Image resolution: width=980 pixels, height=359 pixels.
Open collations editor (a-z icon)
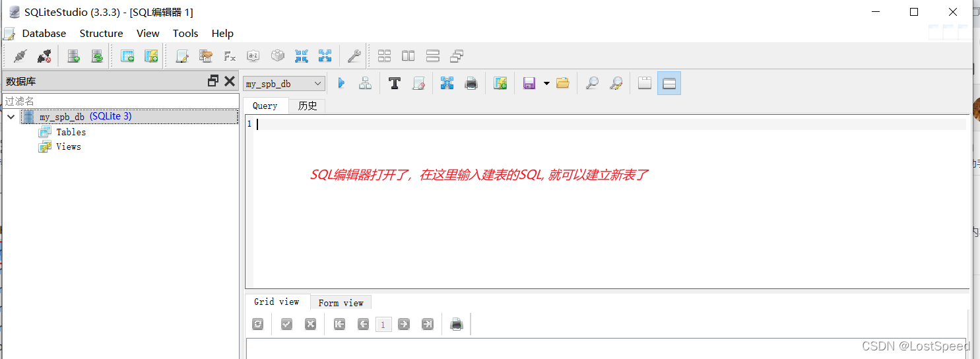pos(253,56)
